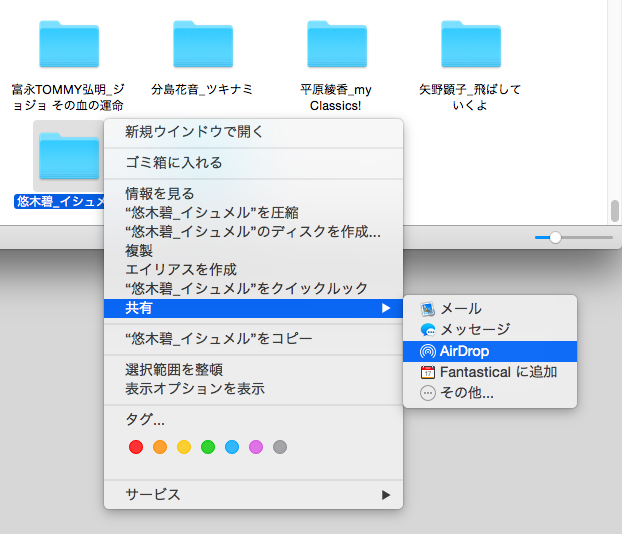Screen dimensions: 622x534
Task: Click the Finder window vertical scrollbar
Action: tap(615, 212)
